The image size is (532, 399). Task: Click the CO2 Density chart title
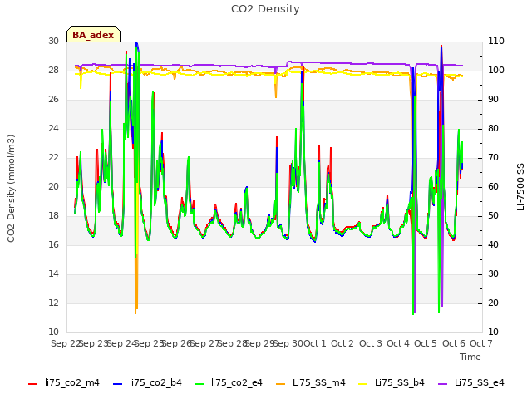265,9
